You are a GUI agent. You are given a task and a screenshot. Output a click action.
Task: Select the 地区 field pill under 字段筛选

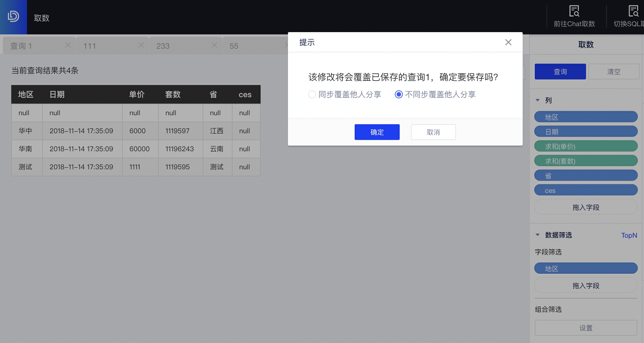pyautogui.click(x=586, y=268)
